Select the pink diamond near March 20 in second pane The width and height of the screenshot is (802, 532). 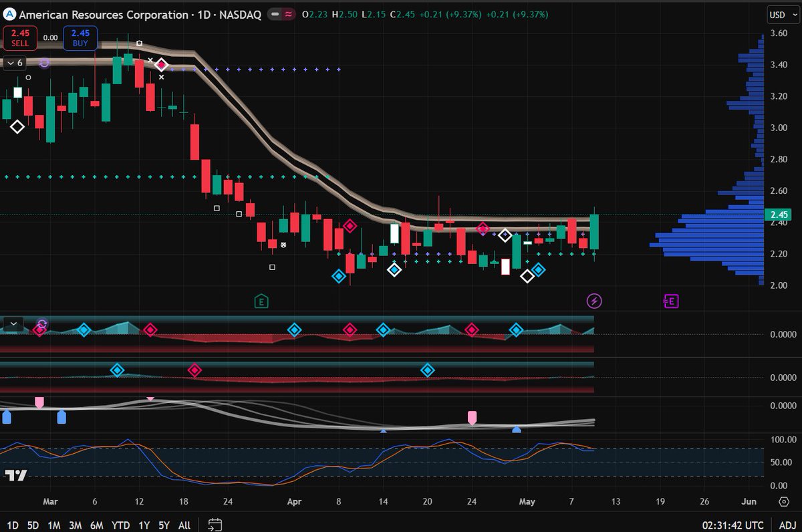point(194,370)
